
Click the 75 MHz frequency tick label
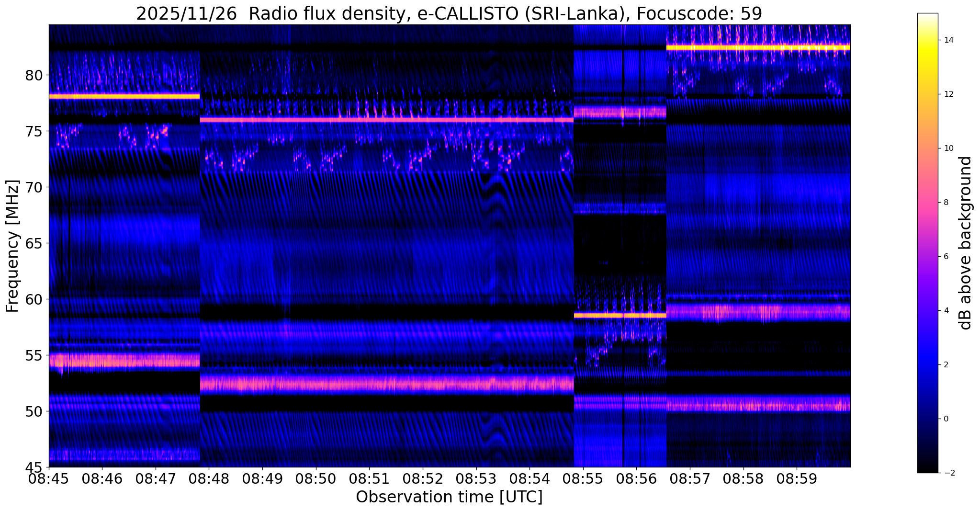[x=34, y=131]
